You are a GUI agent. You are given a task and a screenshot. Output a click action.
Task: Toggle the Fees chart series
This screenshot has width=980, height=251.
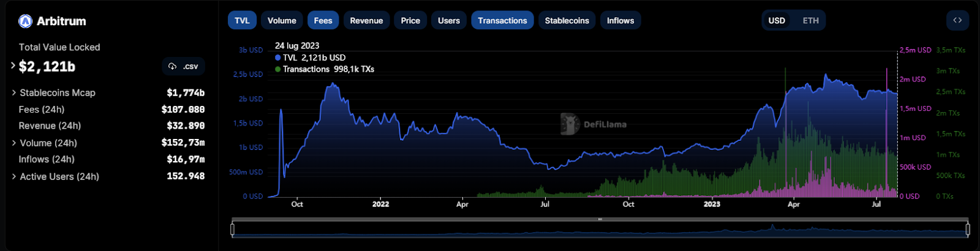point(323,20)
